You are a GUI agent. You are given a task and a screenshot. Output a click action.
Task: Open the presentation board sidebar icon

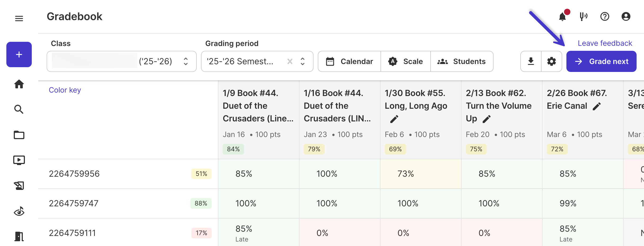tap(19, 186)
